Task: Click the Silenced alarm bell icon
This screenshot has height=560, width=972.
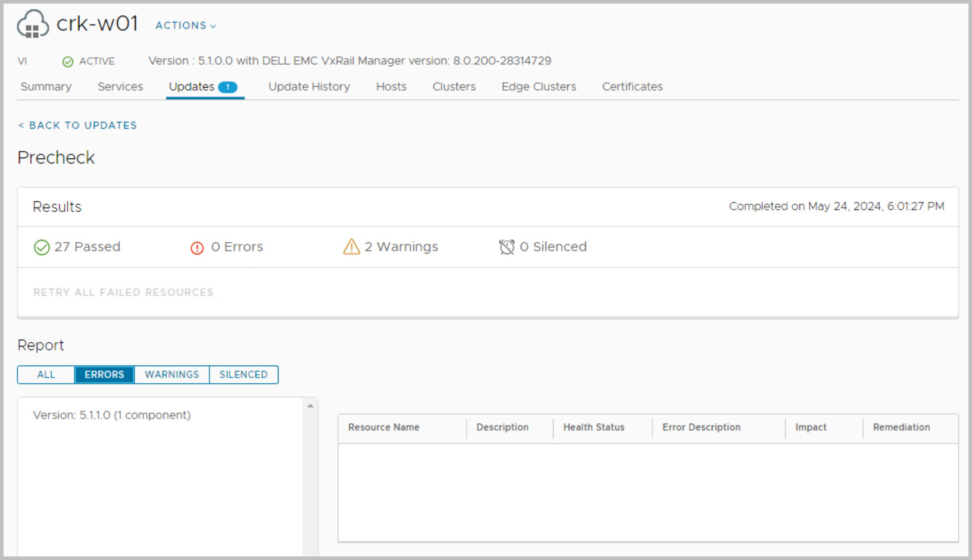Action: (x=507, y=247)
